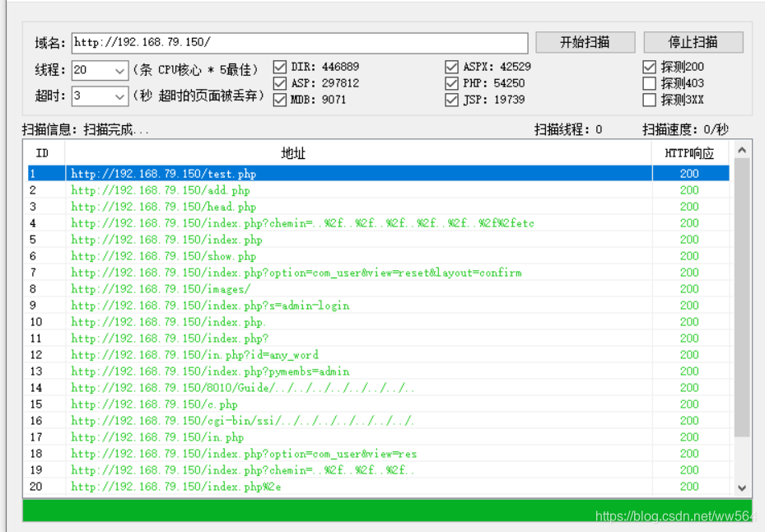This screenshot has width=765, height=532.
Task: Click the results list vertical scrollbar thumb
Action: [742, 298]
